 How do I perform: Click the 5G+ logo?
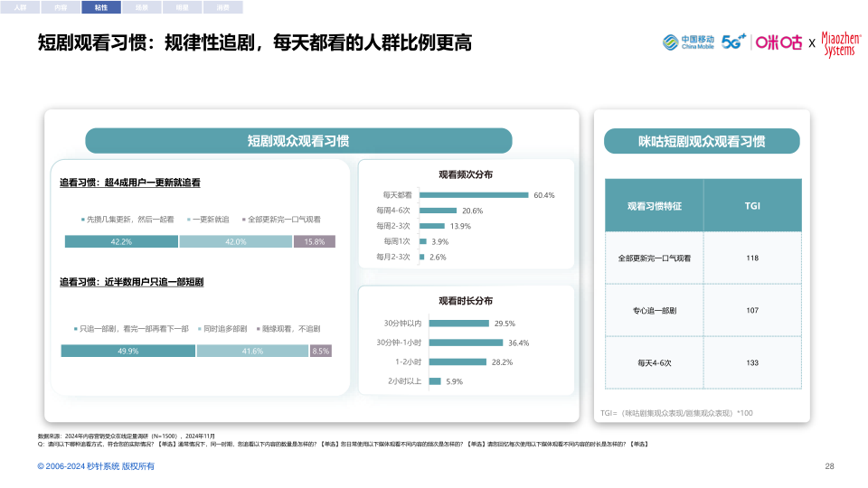(x=733, y=42)
